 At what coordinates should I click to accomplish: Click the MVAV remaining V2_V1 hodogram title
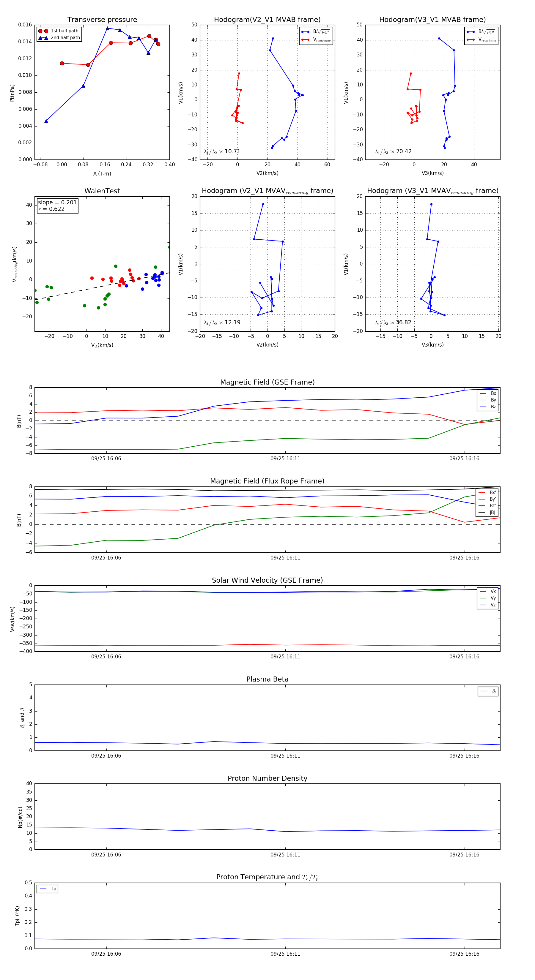pos(267,191)
